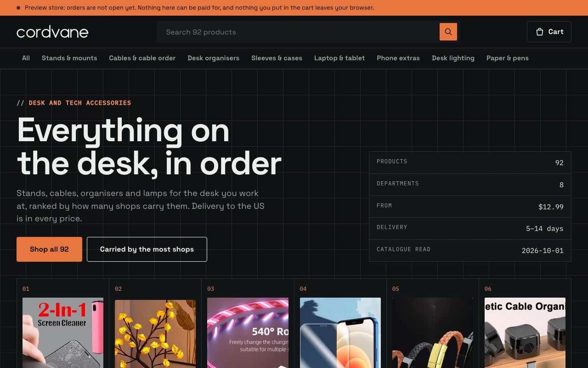Open Paper & pens category
Screen dimensions: 588x368
point(508,58)
